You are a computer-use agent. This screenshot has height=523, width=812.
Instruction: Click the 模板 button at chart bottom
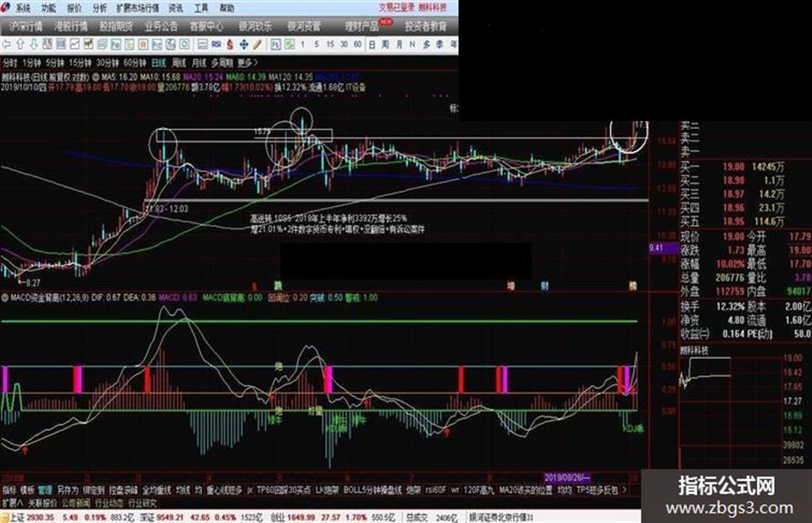(27, 490)
